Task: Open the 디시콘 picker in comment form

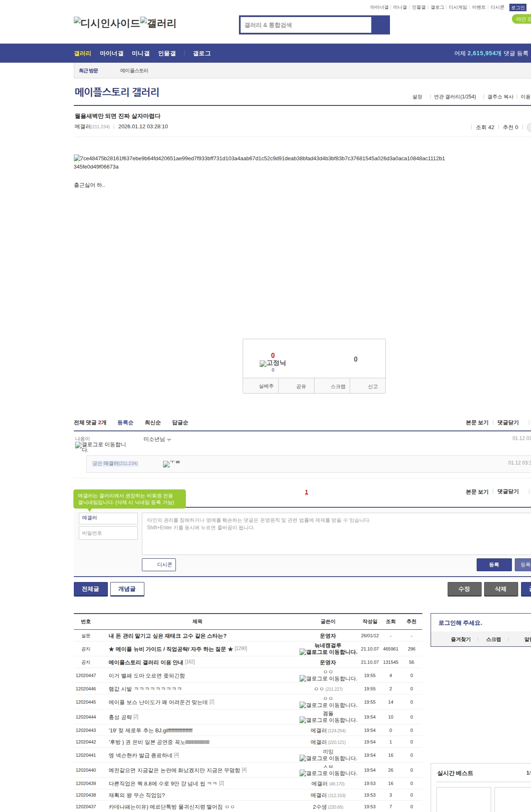Action: 159,565
